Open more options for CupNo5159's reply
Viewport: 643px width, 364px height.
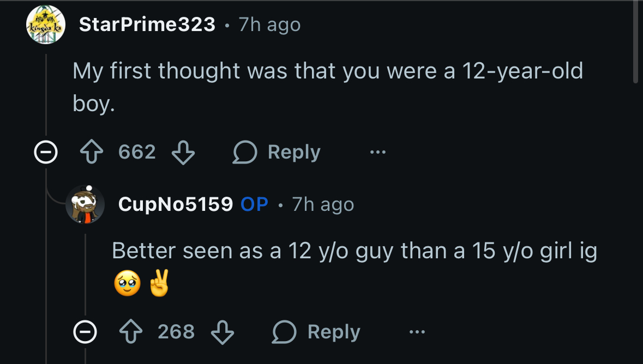point(417,332)
